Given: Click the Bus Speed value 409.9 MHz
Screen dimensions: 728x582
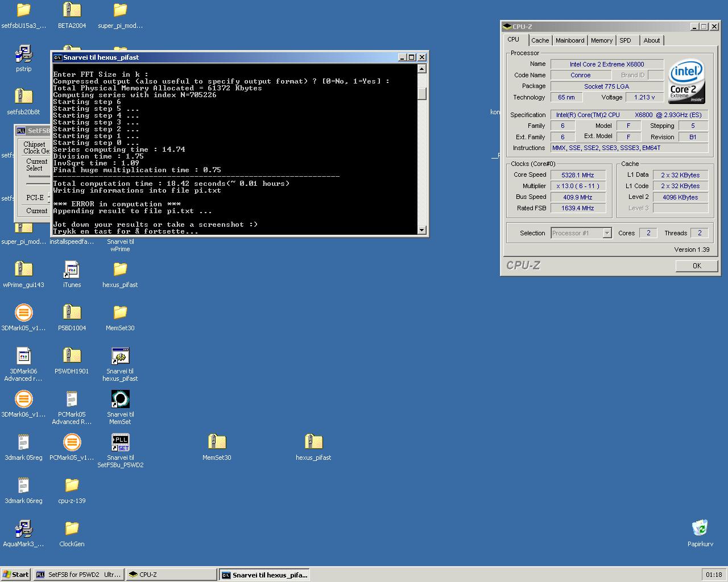Looking at the screenshot, I should [x=578, y=197].
